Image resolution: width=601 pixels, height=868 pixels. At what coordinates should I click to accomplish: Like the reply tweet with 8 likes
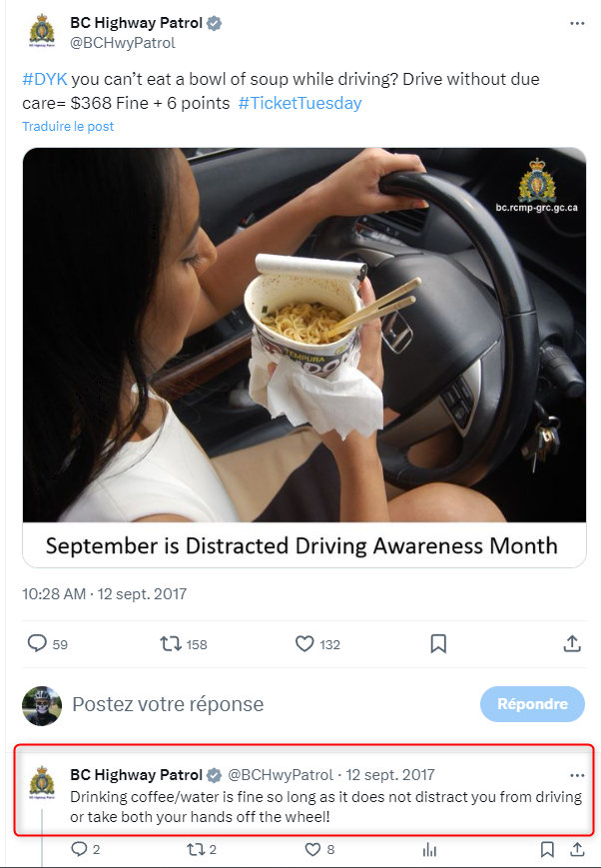[313, 849]
